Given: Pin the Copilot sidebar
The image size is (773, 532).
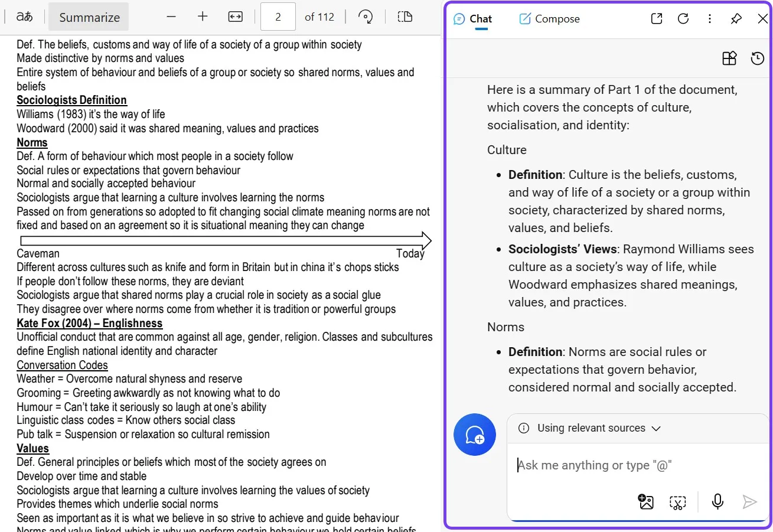Looking at the screenshot, I should pos(736,18).
